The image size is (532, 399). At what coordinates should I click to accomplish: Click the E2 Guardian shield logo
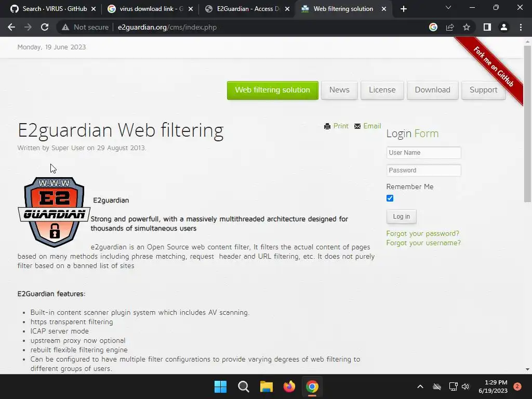[x=54, y=212]
